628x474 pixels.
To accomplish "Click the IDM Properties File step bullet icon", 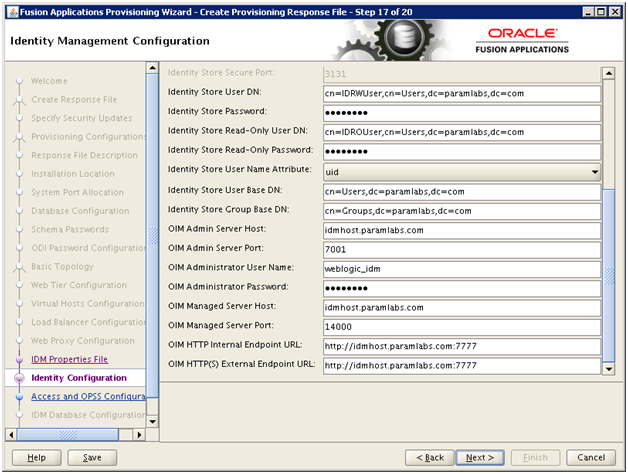I will point(19,359).
